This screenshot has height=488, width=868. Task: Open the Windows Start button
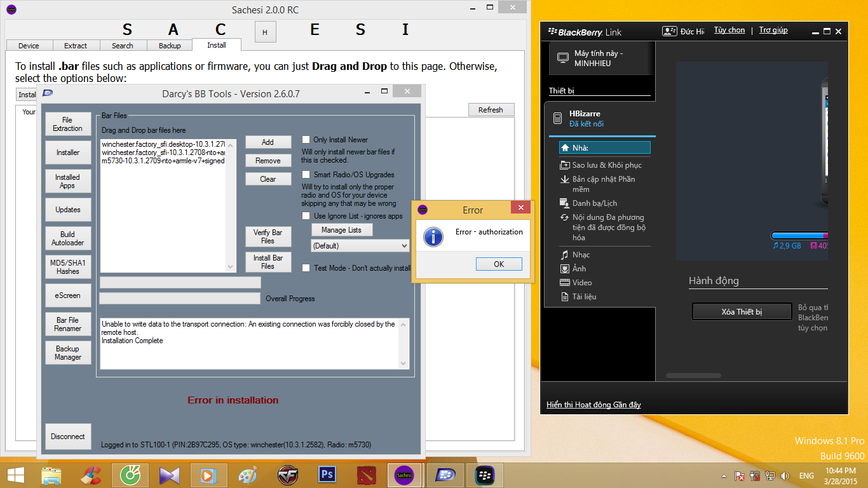point(15,475)
